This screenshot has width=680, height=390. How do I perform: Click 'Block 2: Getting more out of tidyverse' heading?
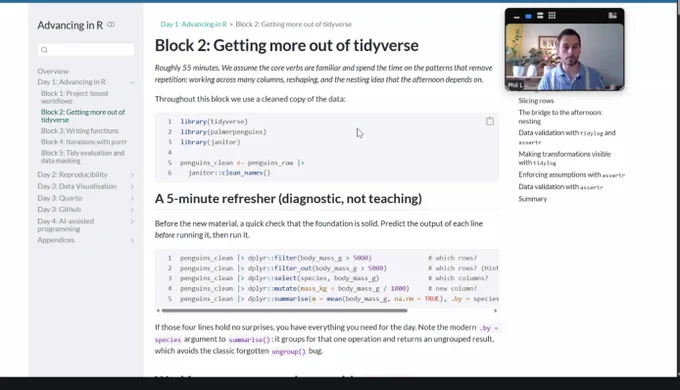tap(287, 46)
